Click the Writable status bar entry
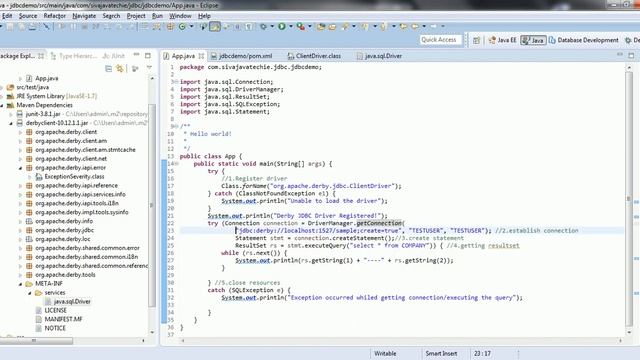640x360 pixels. [385, 353]
